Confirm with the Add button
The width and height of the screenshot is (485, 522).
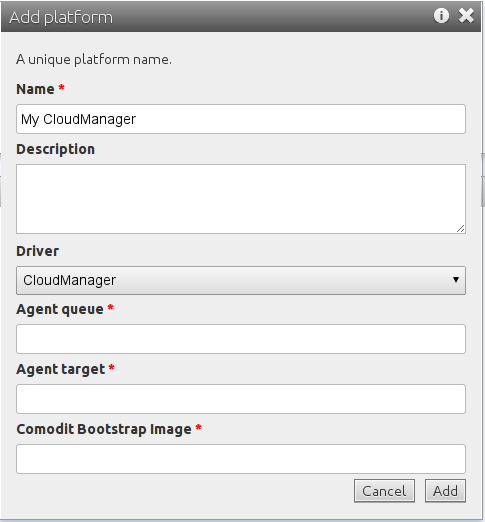point(445,491)
